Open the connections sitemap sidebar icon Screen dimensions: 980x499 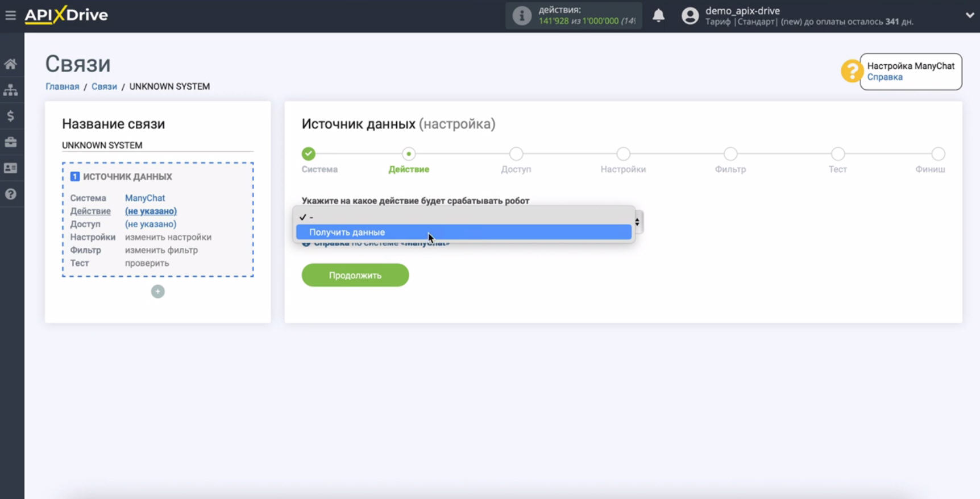[x=10, y=90]
